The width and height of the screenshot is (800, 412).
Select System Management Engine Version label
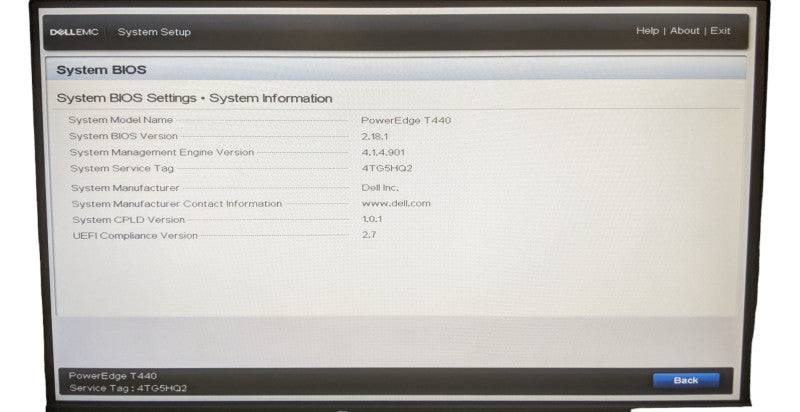(x=162, y=152)
